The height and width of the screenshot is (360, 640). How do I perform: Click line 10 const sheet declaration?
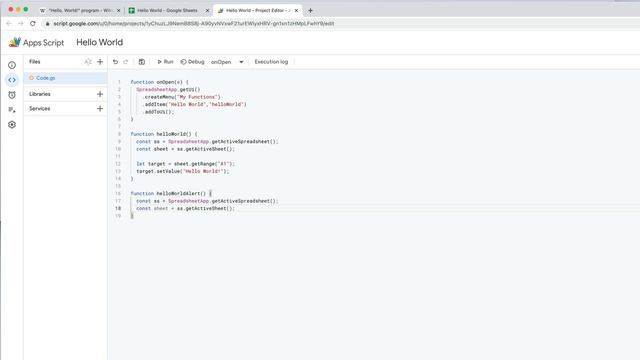(186, 149)
